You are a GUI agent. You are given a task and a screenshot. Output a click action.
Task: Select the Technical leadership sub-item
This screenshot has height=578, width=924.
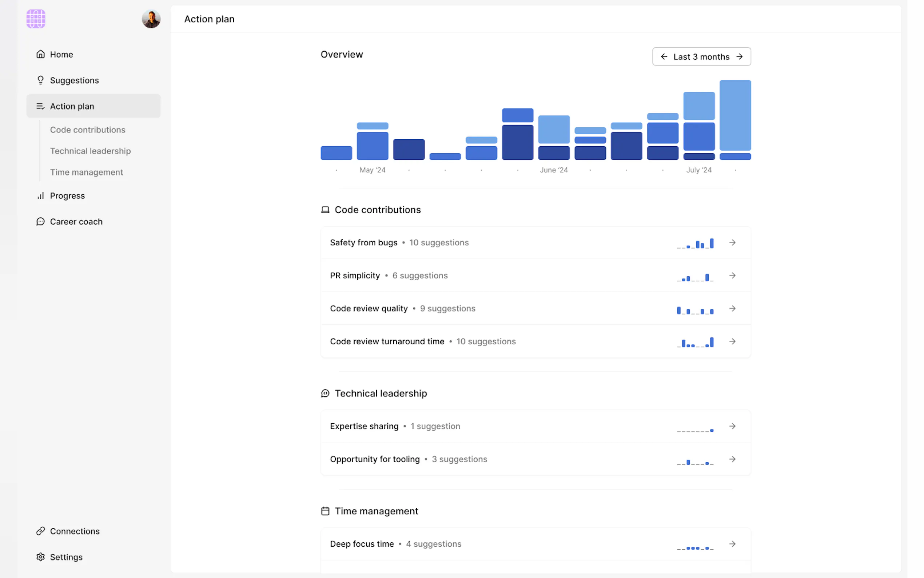pos(90,151)
